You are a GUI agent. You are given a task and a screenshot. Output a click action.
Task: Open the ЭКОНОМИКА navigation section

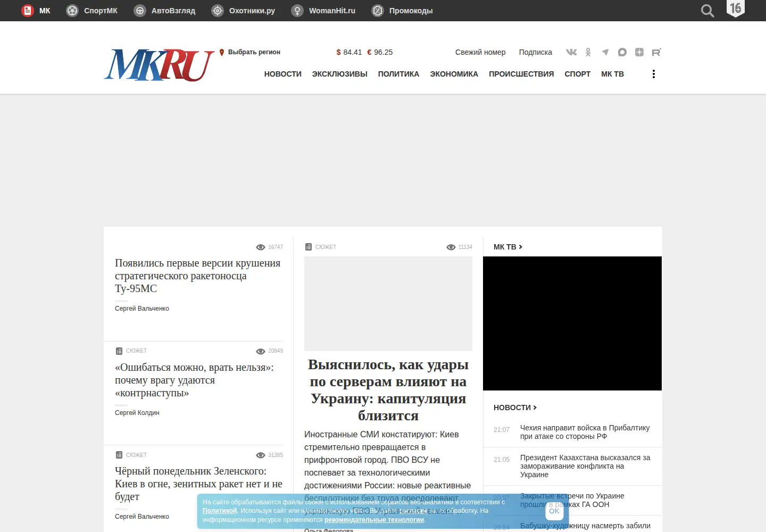click(454, 74)
